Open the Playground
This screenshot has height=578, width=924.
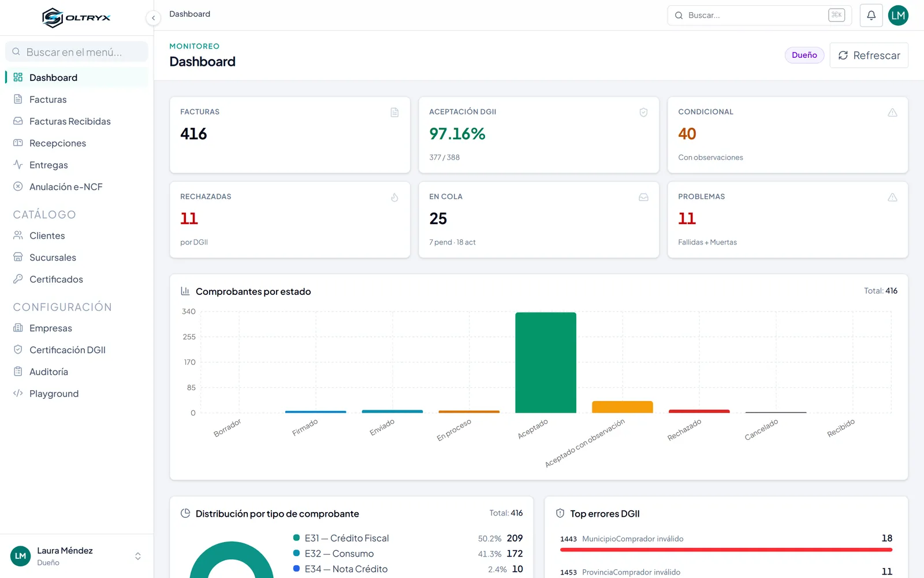[x=76, y=394]
